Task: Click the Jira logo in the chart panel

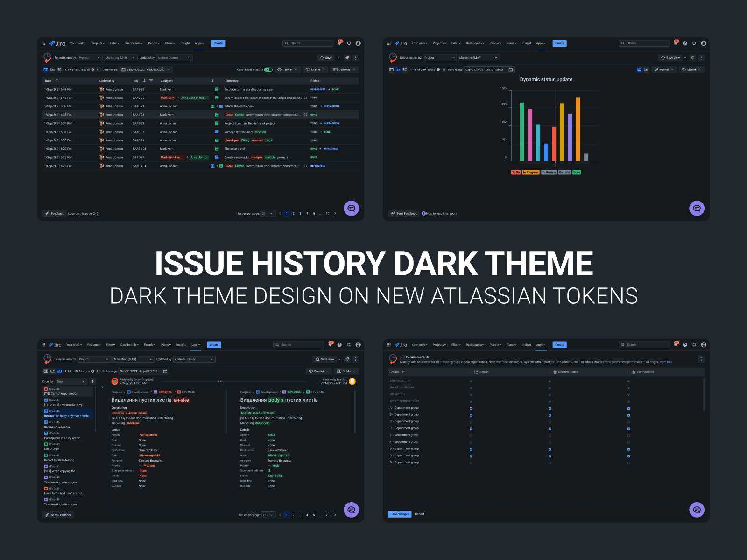Action: click(x=401, y=43)
